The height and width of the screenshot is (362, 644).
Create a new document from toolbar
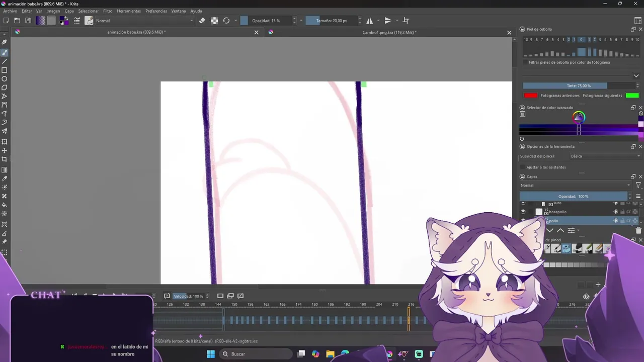coord(6,21)
